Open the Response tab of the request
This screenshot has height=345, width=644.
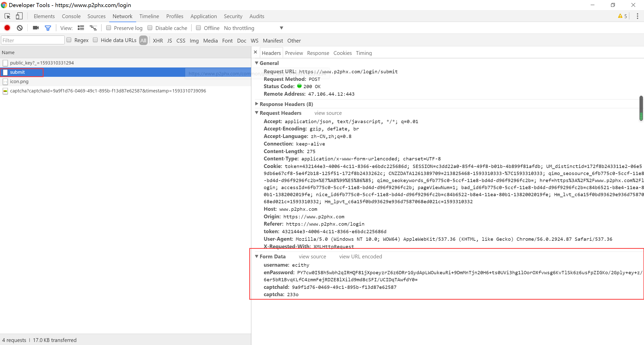pos(318,53)
